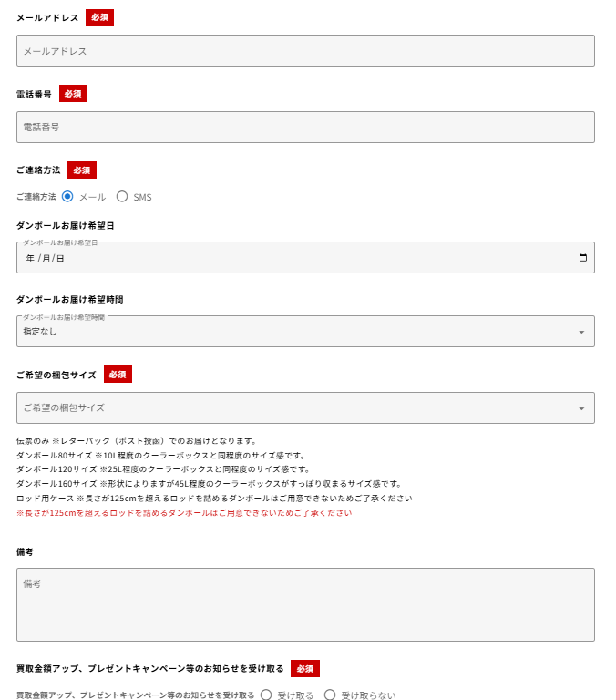616x700 pixels.
Task: Click the red 125cm rod warning note
Action: [184, 512]
